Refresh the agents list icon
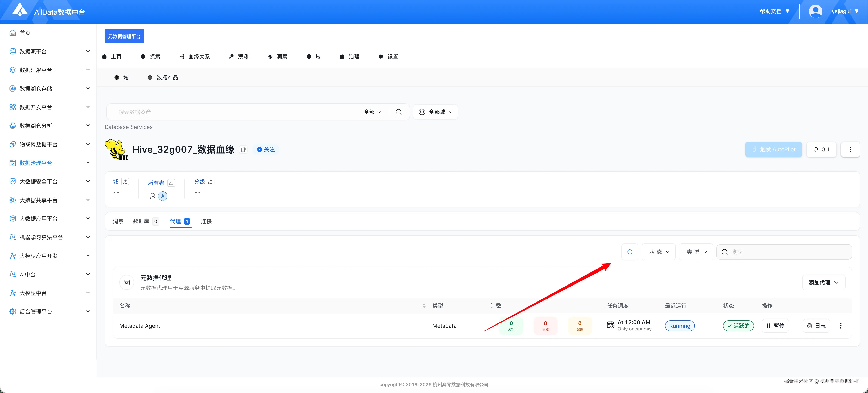The image size is (868, 393). click(x=630, y=251)
